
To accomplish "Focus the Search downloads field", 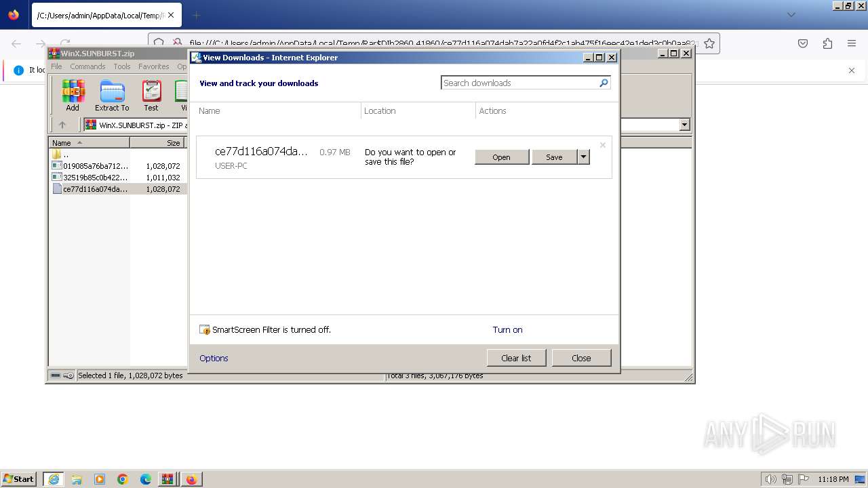I will (x=519, y=83).
